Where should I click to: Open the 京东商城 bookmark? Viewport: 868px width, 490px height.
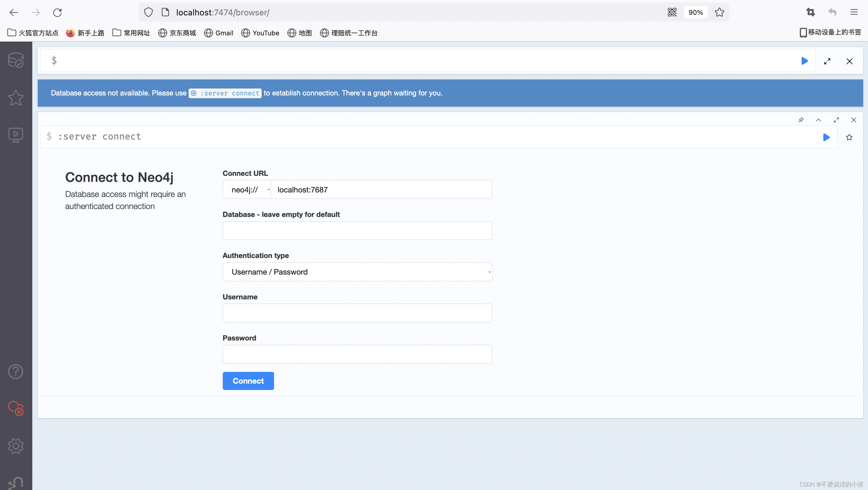pyautogui.click(x=177, y=33)
